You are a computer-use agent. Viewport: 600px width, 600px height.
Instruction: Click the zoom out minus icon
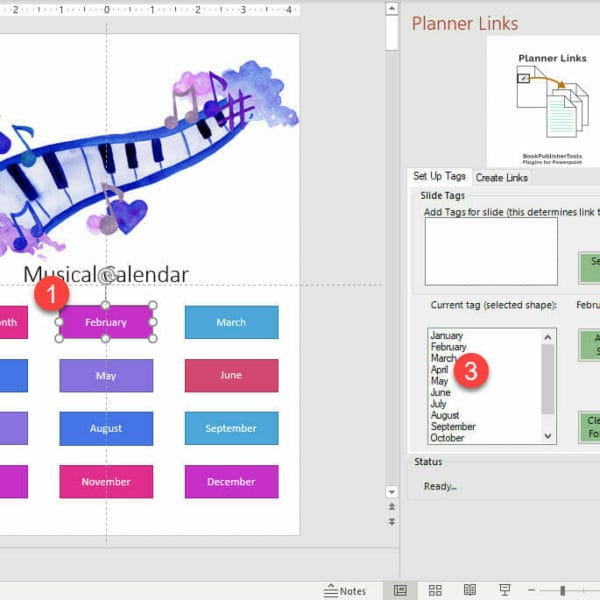point(533,590)
